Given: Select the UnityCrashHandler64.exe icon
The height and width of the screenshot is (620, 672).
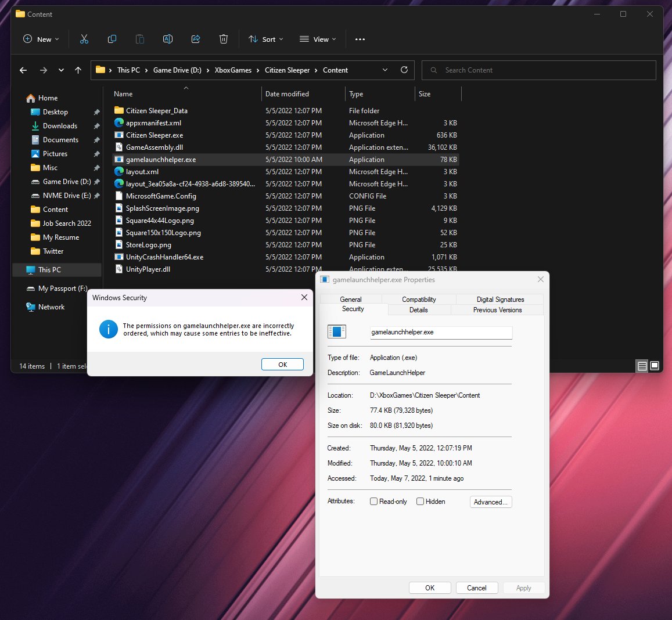Looking at the screenshot, I should [119, 257].
